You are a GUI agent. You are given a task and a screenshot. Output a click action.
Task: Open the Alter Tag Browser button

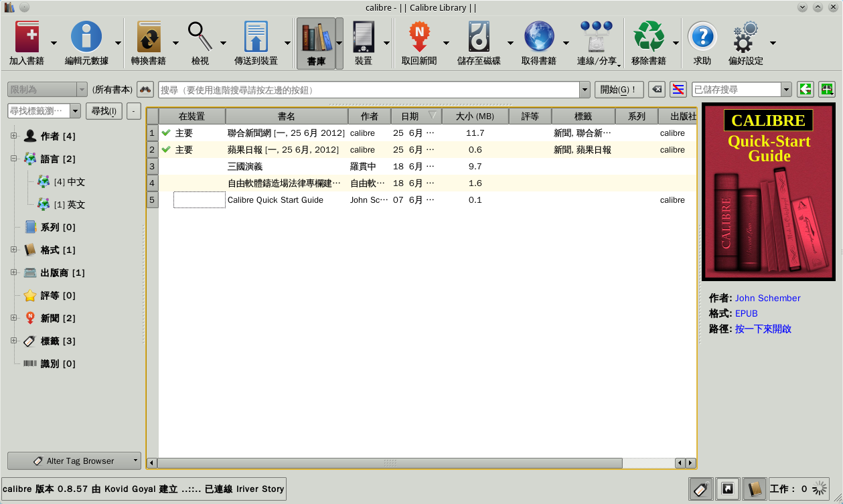[74, 460]
